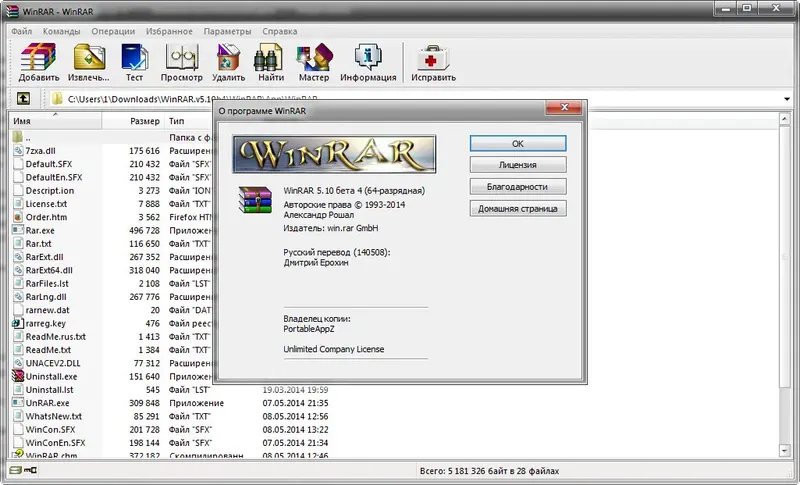Click the Домашняя страница button

point(518,209)
